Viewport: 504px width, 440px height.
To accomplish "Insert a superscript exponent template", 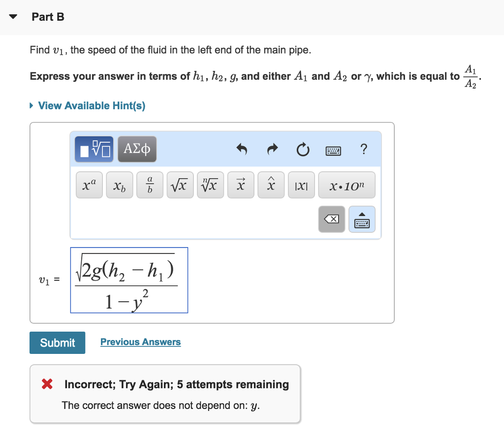I will (x=89, y=185).
